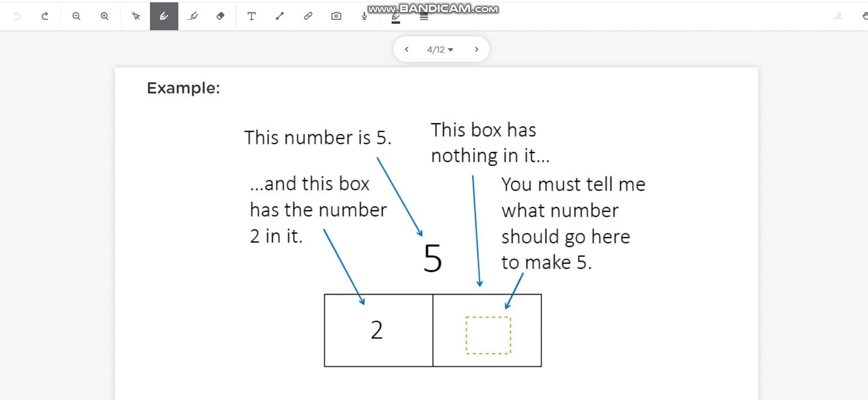The width and height of the screenshot is (868, 400).
Task: Go to the previous page
Action: (x=407, y=49)
